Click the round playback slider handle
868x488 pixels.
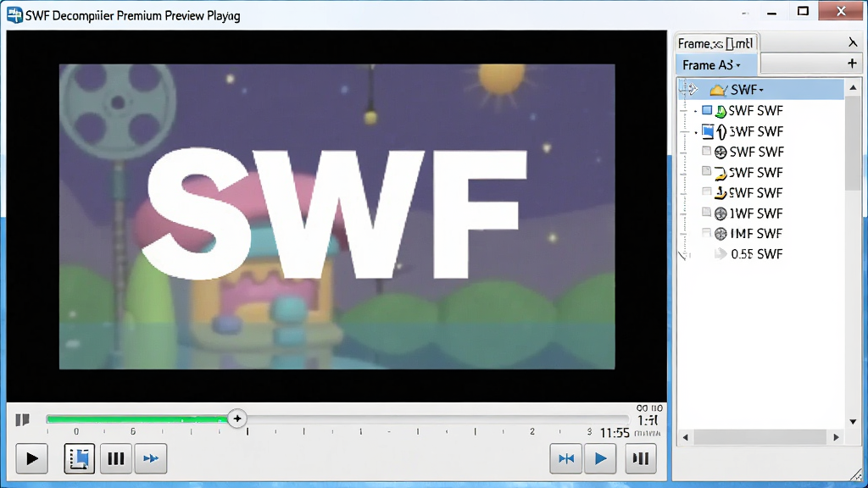[237, 419]
